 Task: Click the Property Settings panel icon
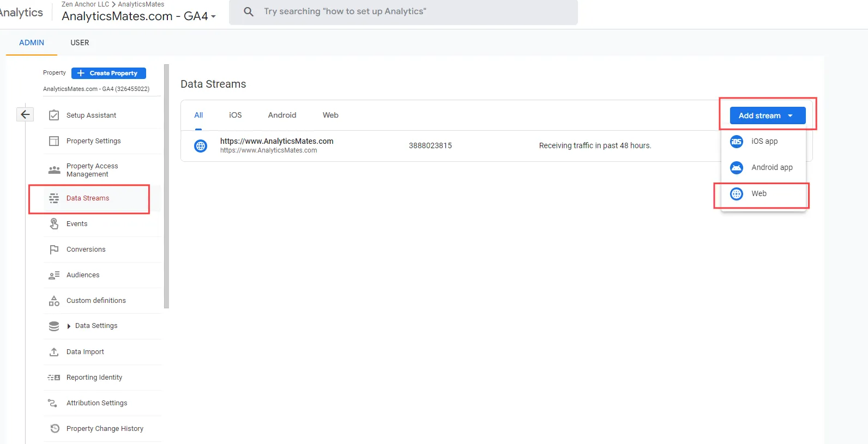point(54,141)
